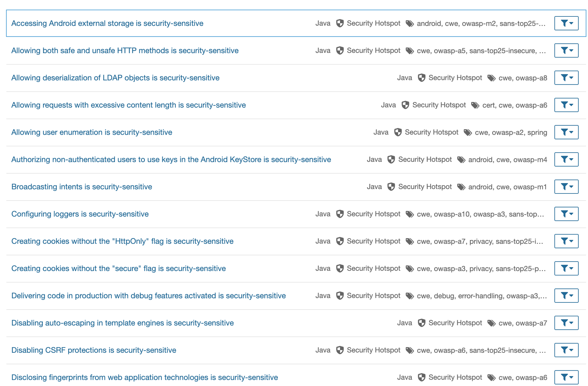Image resolution: width=588 pixels, height=386 pixels.
Task: Open filter dropdown for Disabling CSRF protections rule
Action: (566, 350)
